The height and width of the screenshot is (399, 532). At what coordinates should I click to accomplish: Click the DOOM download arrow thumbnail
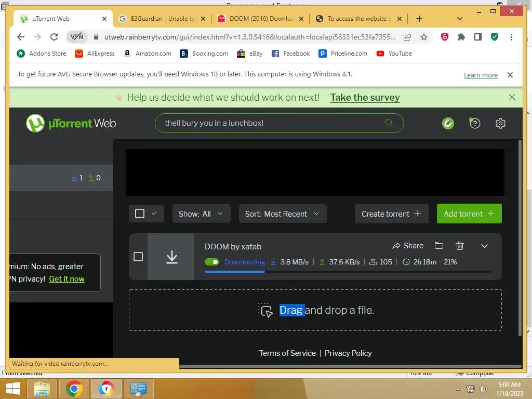click(171, 257)
